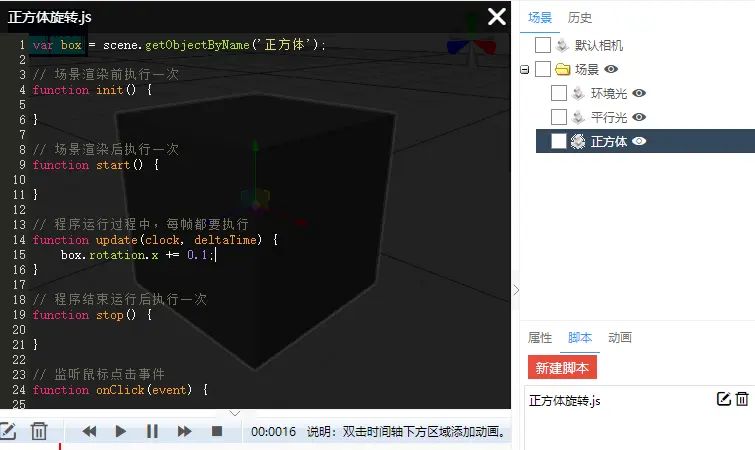The image size is (755, 450).
Task: Click the edit script icon beside 正方体旋转.js
Action: coord(724,400)
